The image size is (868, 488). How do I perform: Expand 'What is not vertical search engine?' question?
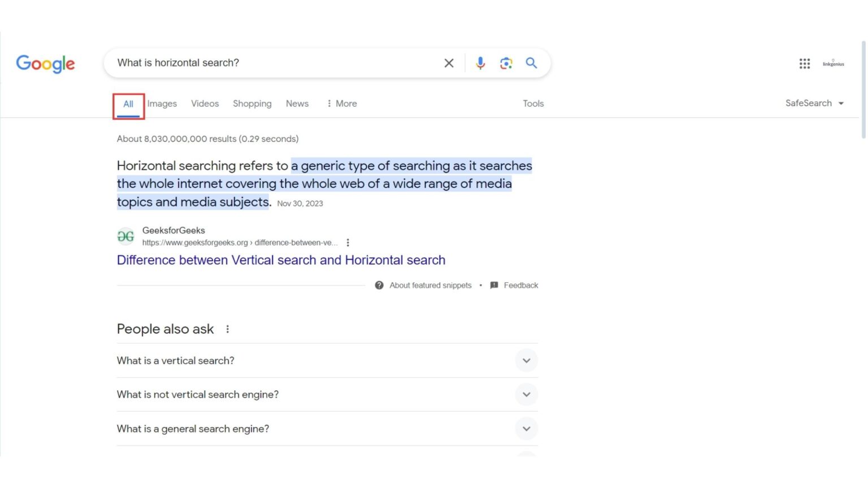click(526, 394)
